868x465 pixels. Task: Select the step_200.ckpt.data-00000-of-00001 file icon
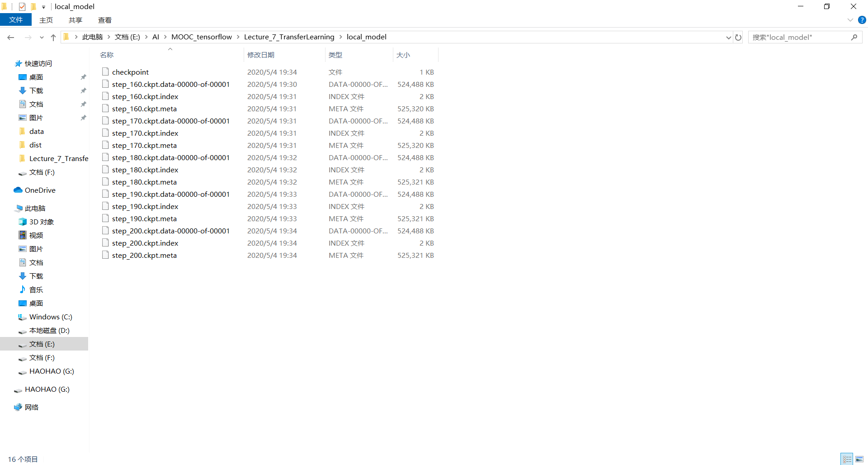click(x=105, y=231)
